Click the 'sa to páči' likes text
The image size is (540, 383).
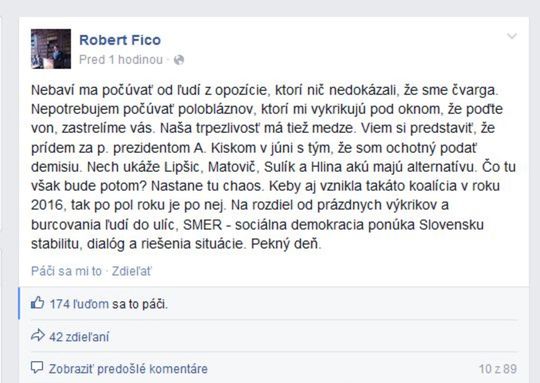[x=140, y=304]
